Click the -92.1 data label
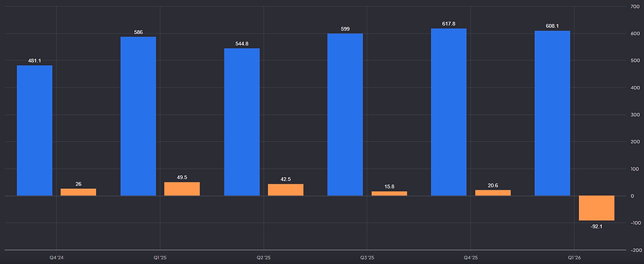This screenshot has height=264, width=644. [597, 226]
